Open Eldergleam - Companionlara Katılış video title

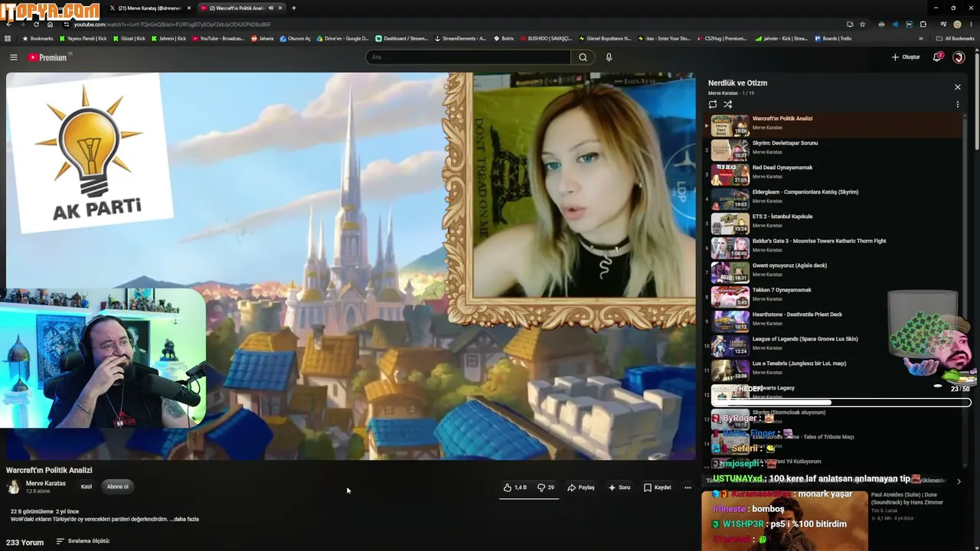pyautogui.click(x=805, y=192)
